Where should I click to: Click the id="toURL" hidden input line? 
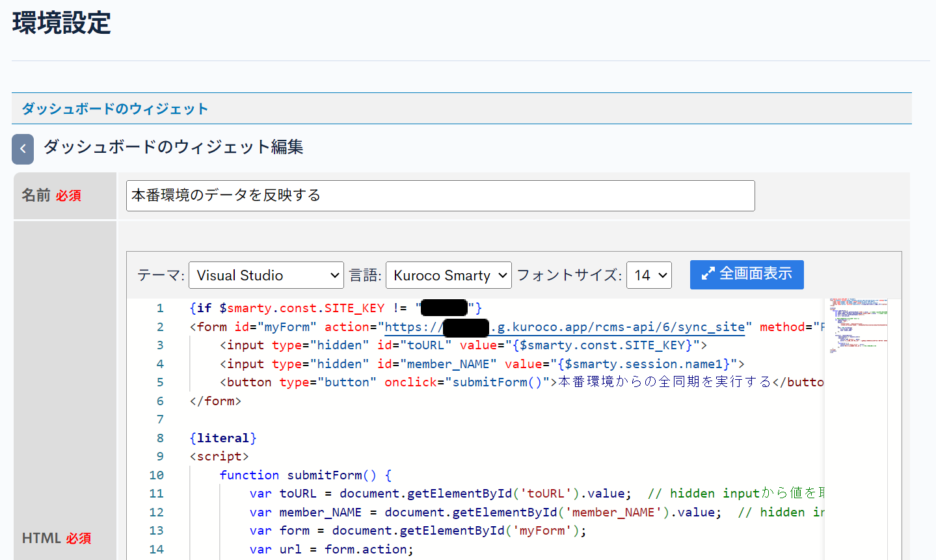(463, 345)
